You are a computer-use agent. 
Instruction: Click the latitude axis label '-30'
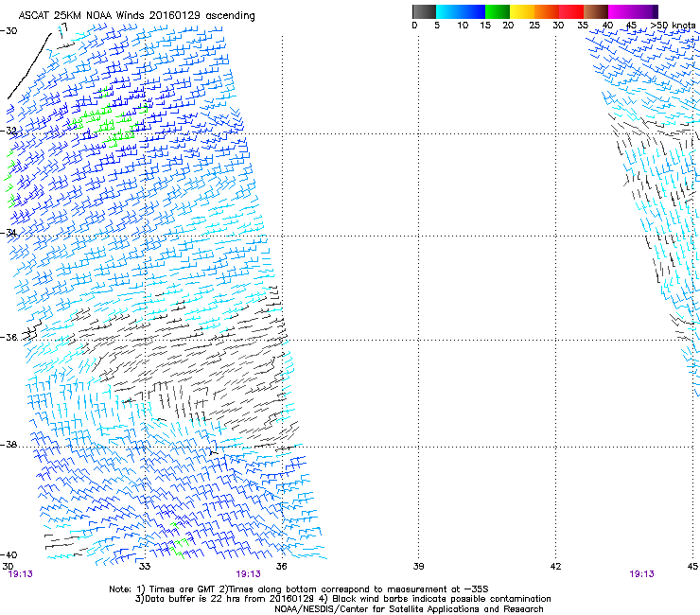pos(9,31)
